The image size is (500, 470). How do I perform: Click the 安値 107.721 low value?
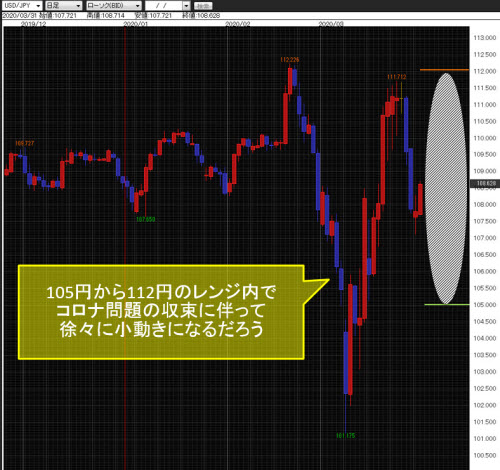[153, 16]
